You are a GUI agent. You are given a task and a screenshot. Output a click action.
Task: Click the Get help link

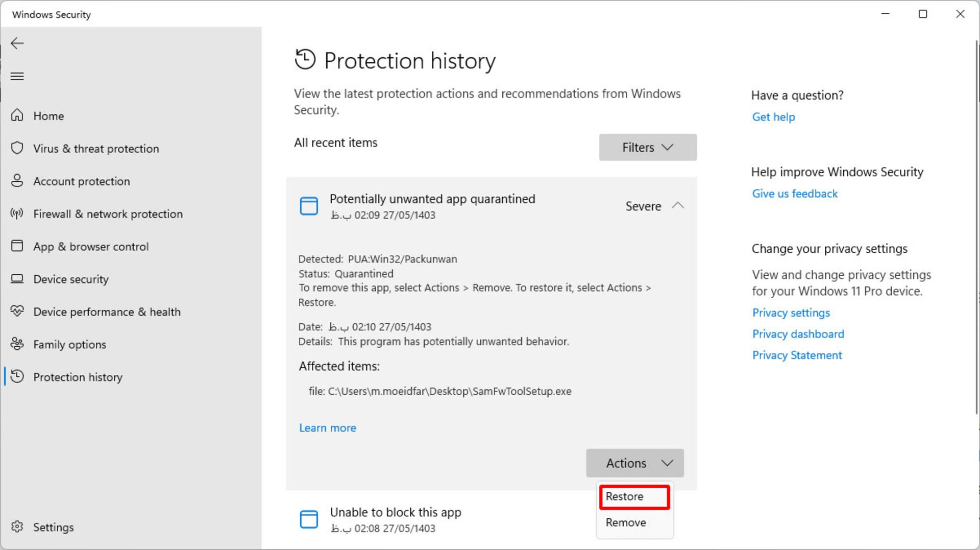click(x=773, y=117)
